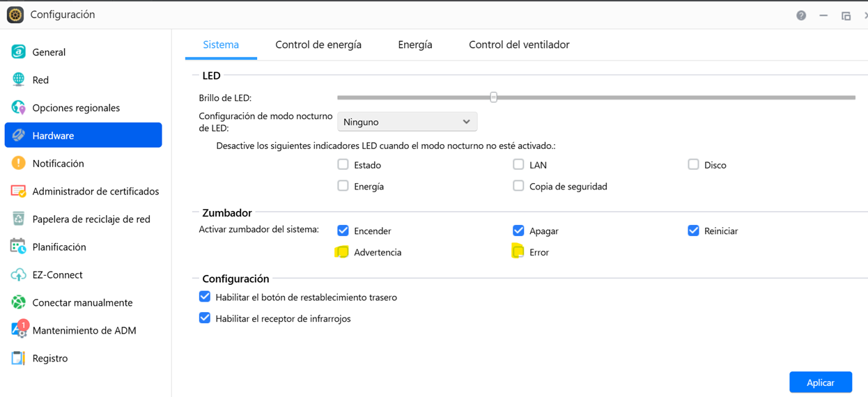Select the Notificación warning icon
The image size is (868, 397).
pyautogui.click(x=18, y=163)
